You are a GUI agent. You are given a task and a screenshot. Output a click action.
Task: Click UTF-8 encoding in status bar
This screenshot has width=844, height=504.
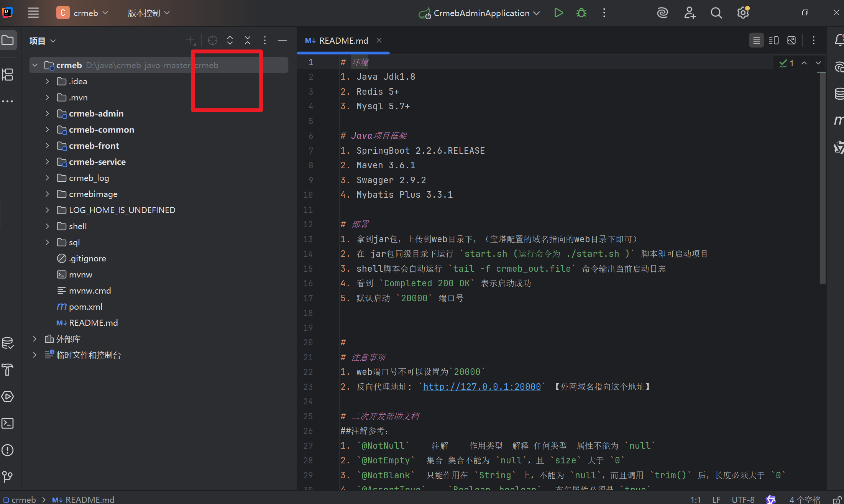click(x=743, y=499)
